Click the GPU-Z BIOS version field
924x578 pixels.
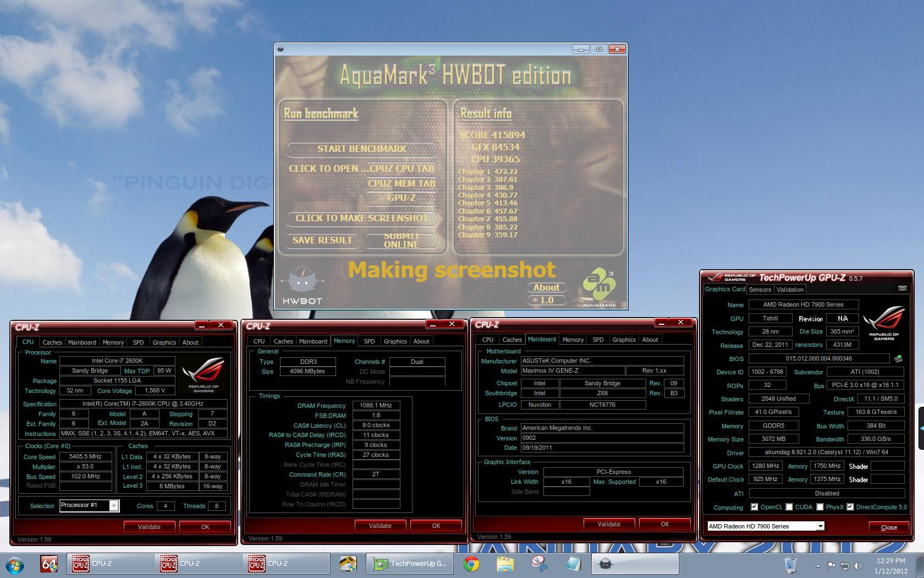pyautogui.click(x=819, y=358)
